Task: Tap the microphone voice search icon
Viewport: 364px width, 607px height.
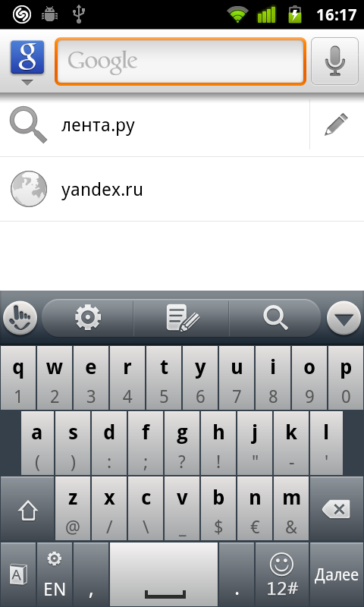Action: (334, 61)
